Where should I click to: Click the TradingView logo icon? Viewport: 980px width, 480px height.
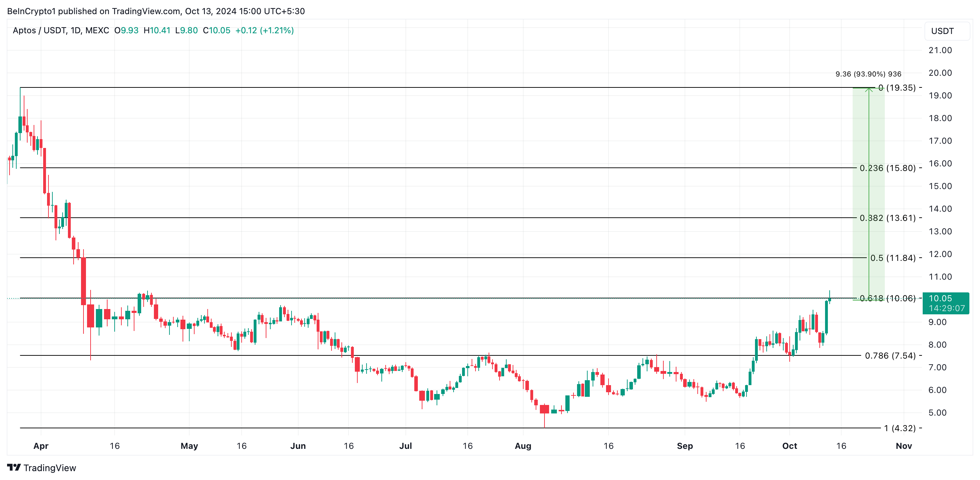click(x=14, y=467)
